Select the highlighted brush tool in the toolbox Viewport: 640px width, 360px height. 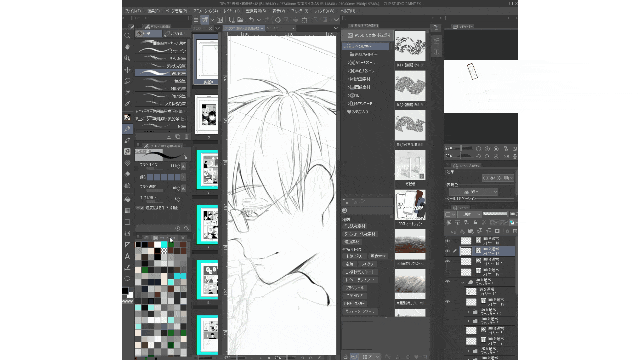tap(127, 129)
